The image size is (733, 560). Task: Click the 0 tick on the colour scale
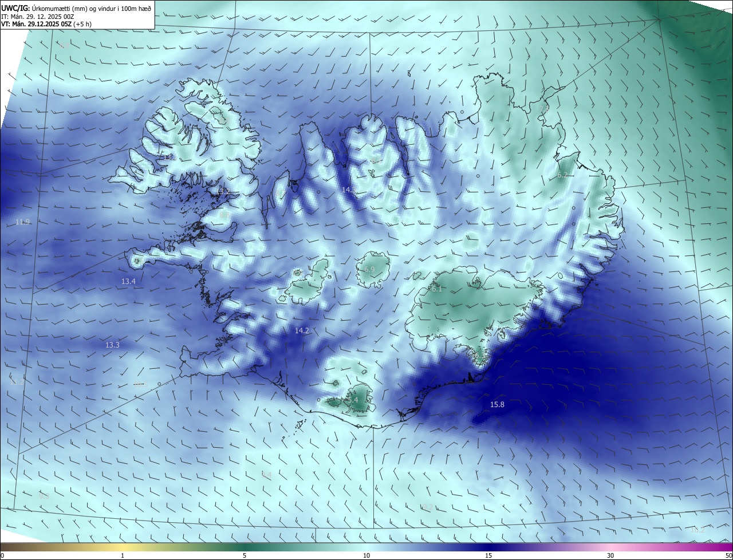click(2, 555)
